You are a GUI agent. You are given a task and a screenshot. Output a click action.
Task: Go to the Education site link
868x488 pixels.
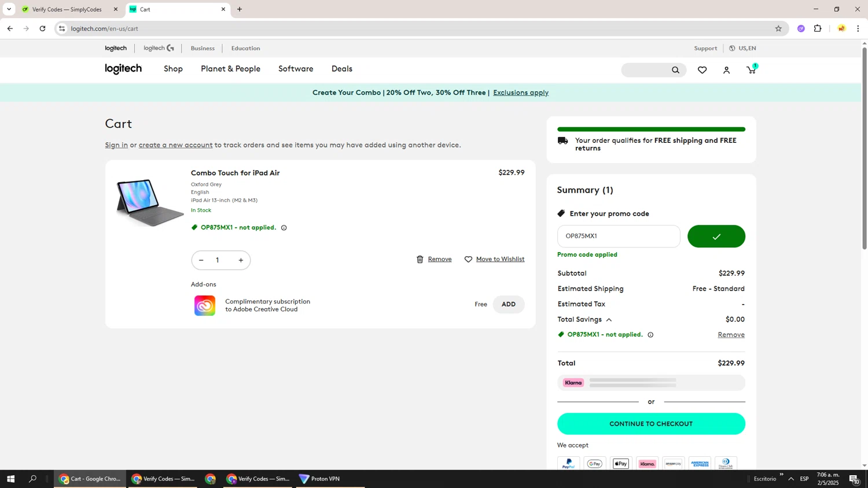pyautogui.click(x=245, y=48)
